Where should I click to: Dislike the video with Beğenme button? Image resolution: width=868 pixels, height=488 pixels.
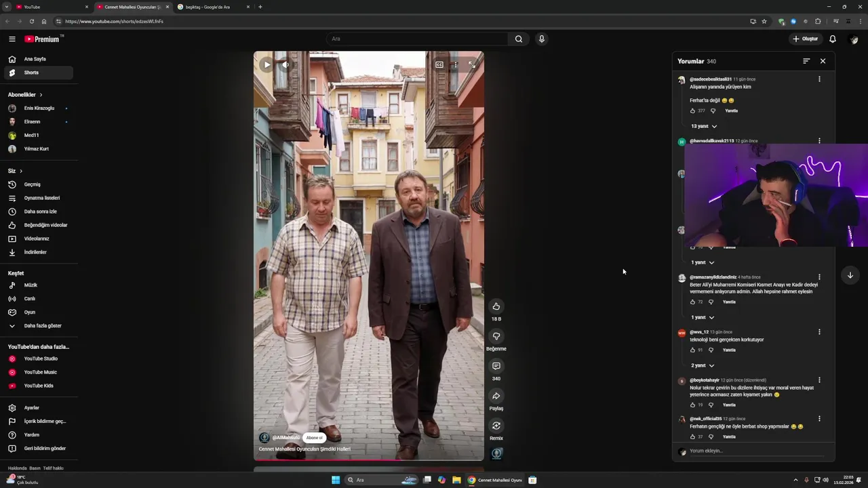pos(496,336)
